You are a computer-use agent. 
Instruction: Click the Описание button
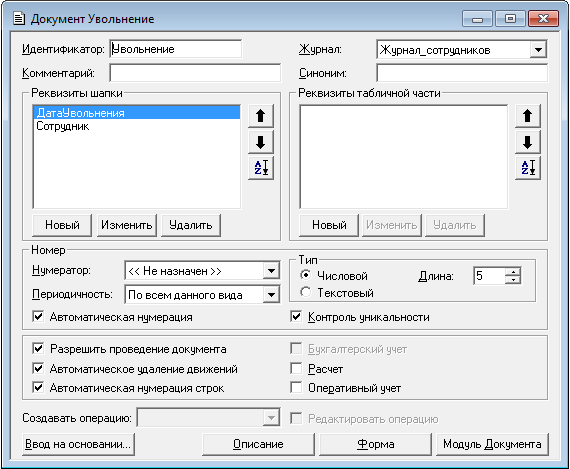258,444
